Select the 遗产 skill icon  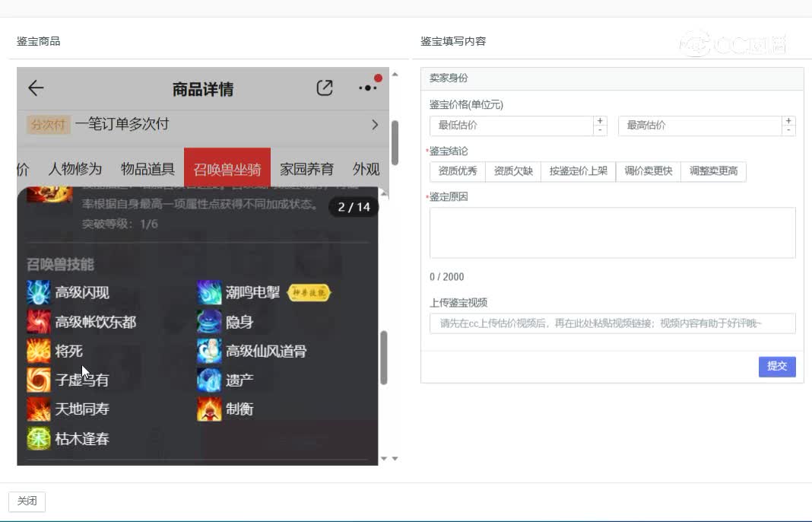209,380
